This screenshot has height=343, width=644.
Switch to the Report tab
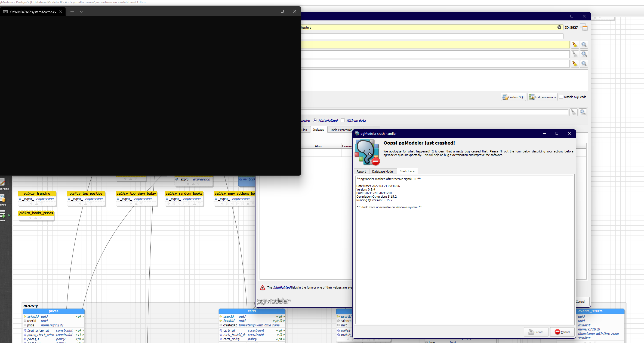(x=361, y=171)
